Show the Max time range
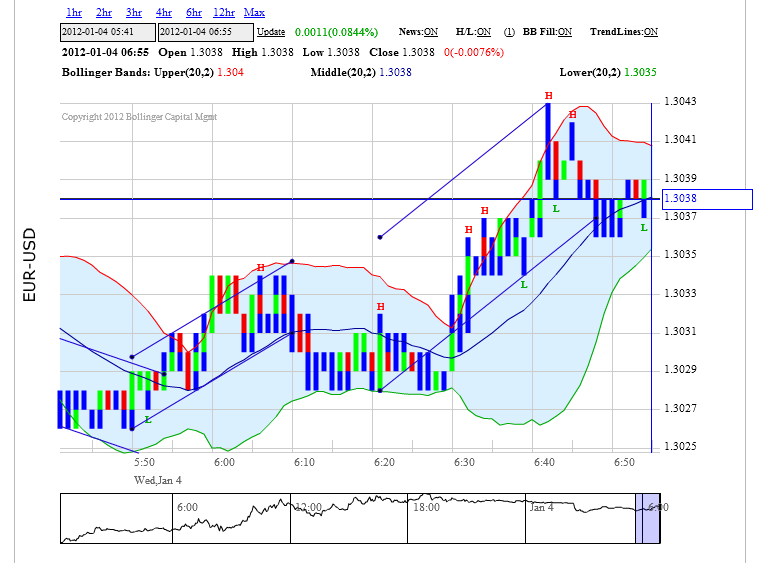769x563 pixels. (254, 12)
